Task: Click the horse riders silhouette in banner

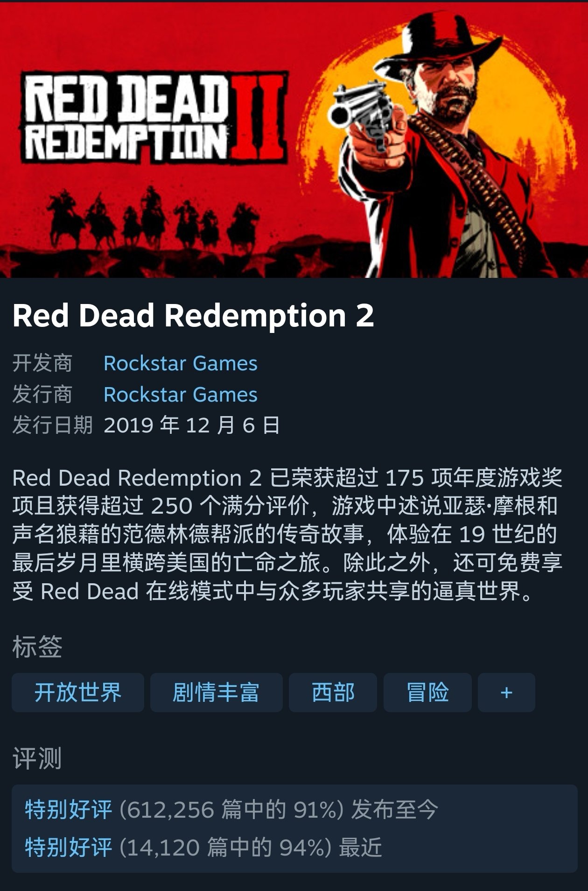Action: tap(154, 219)
